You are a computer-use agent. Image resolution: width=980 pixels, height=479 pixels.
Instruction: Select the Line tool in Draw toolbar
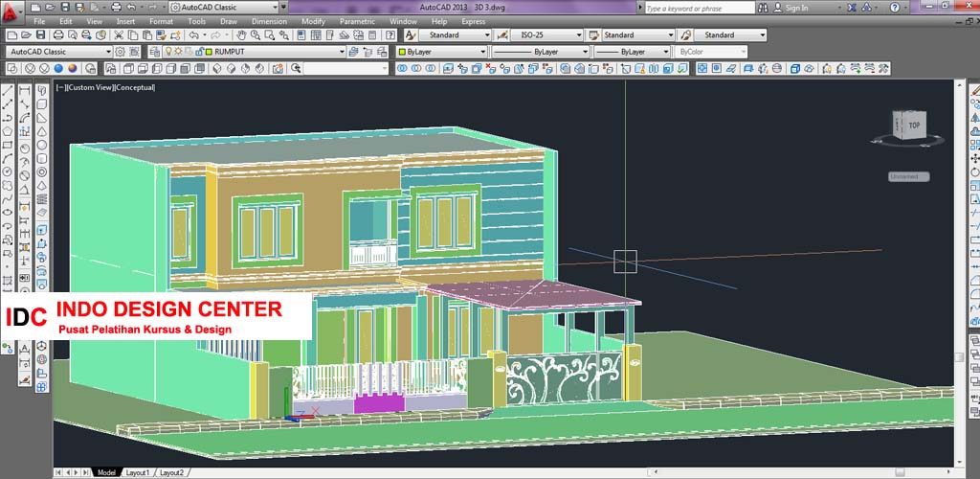(8, 91)
